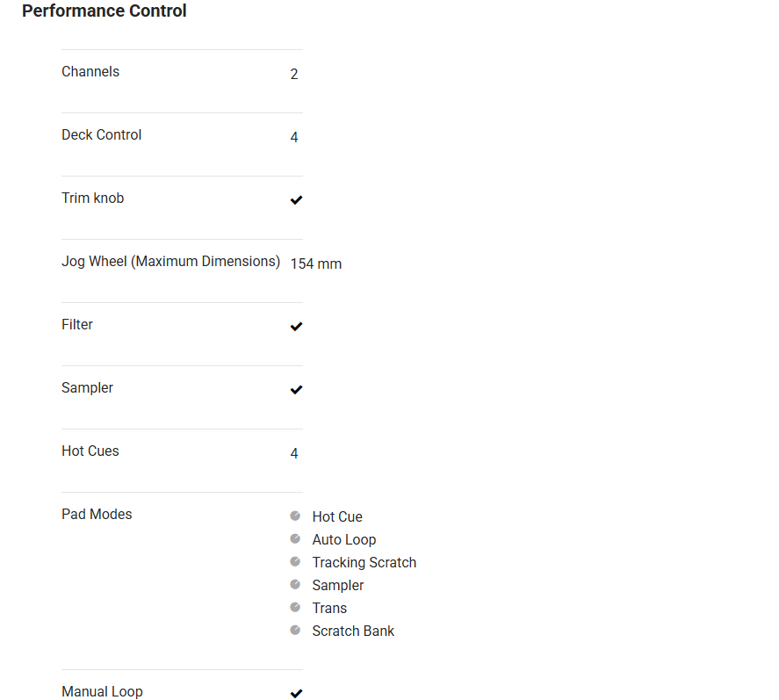Click the Scratch Bank pad mode text
779x700 pixels.
[353, 631]
